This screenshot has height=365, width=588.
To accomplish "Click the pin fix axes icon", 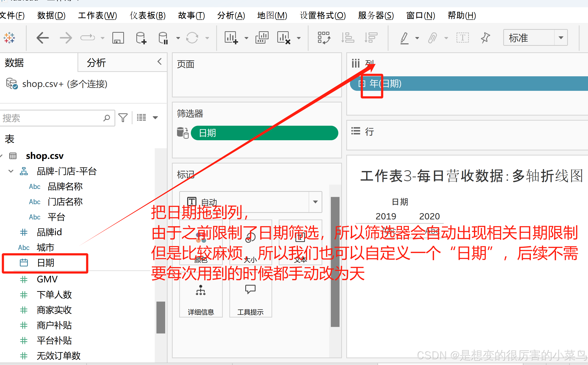I will tap(485, 38).
